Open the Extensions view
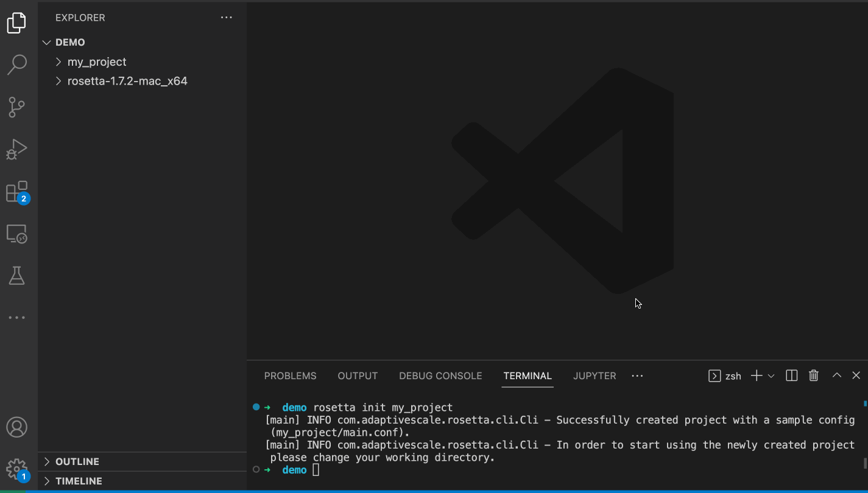The image size is (868, 493). click(x=16, y=192)
